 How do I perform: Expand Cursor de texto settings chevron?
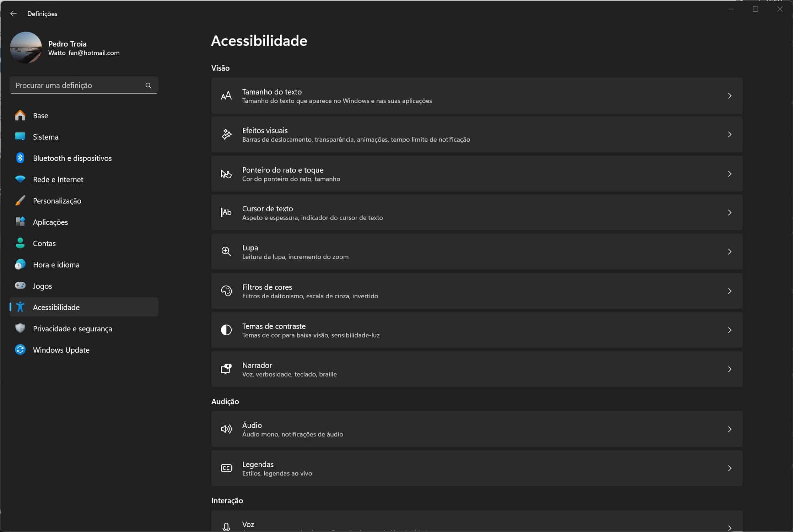pyautogui.click(x=729, y=213)
